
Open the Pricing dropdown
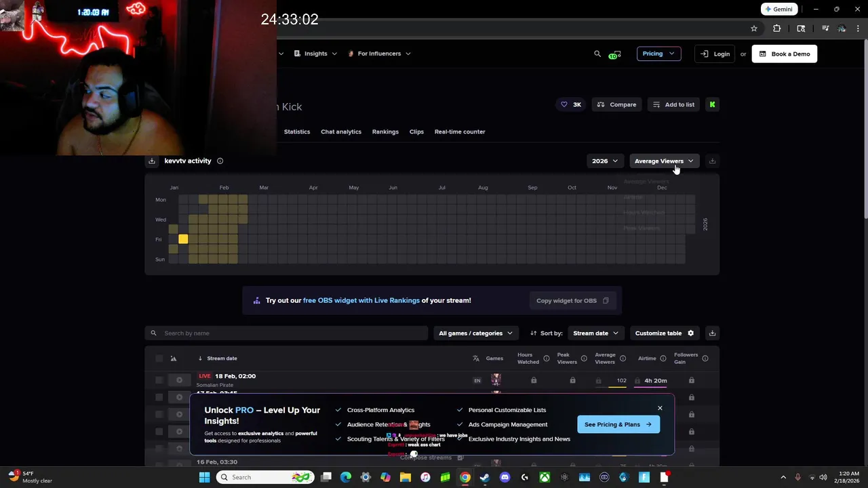click(658, 54)
